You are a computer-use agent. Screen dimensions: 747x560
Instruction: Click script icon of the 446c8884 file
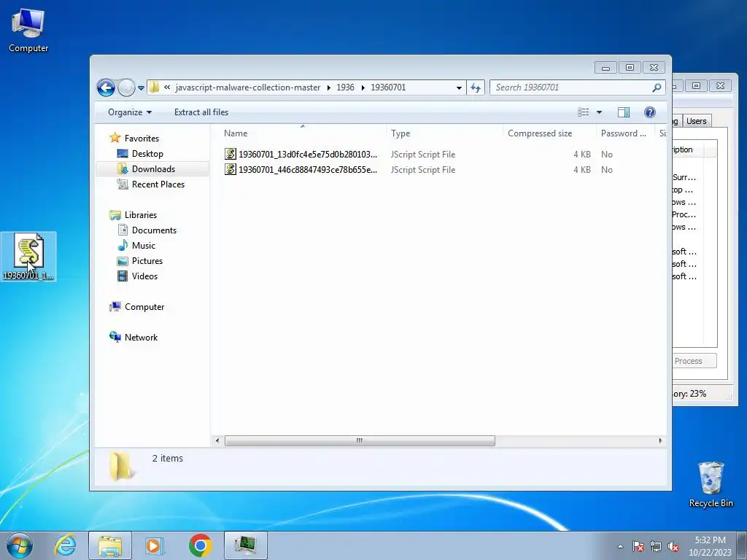tap(231, 169)
